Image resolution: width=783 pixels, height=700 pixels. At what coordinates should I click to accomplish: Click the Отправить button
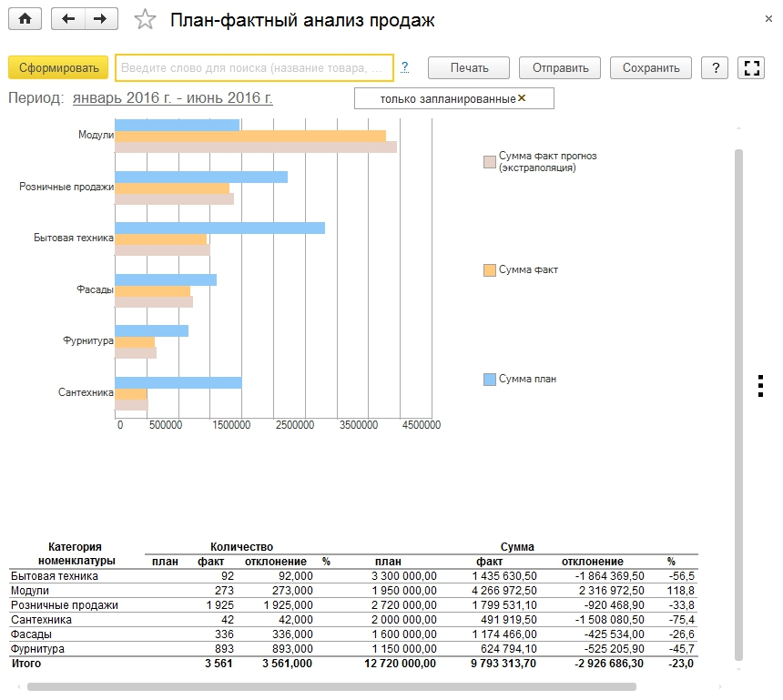click(x=560, y=67)
